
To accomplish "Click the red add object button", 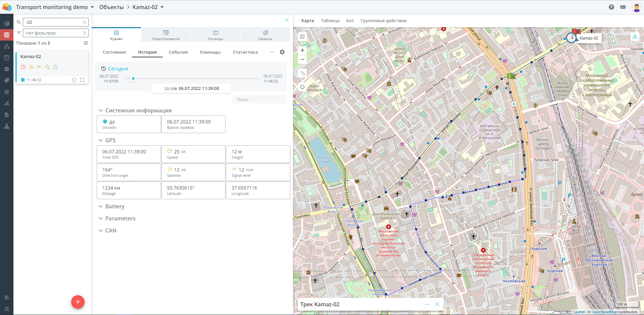I will point(78,302).
